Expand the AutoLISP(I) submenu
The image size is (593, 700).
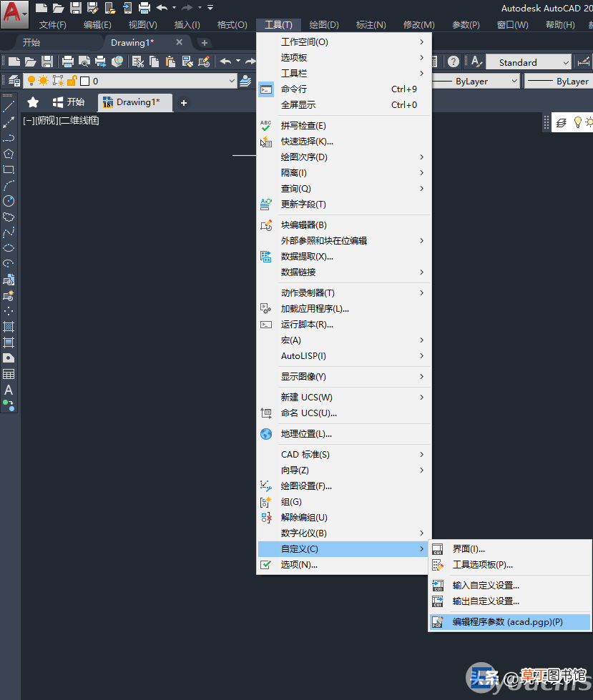click(344, 356)
